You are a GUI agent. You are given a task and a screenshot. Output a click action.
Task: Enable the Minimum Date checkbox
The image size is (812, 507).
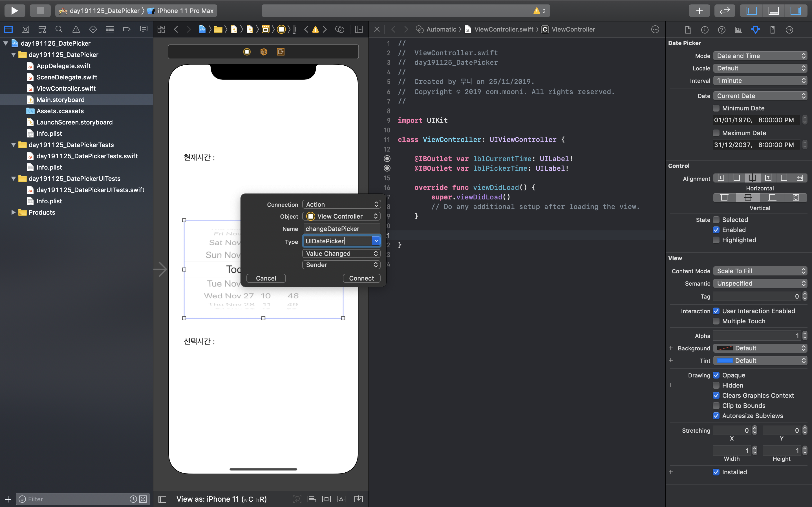pyautogui.click(x=716, y=108)
